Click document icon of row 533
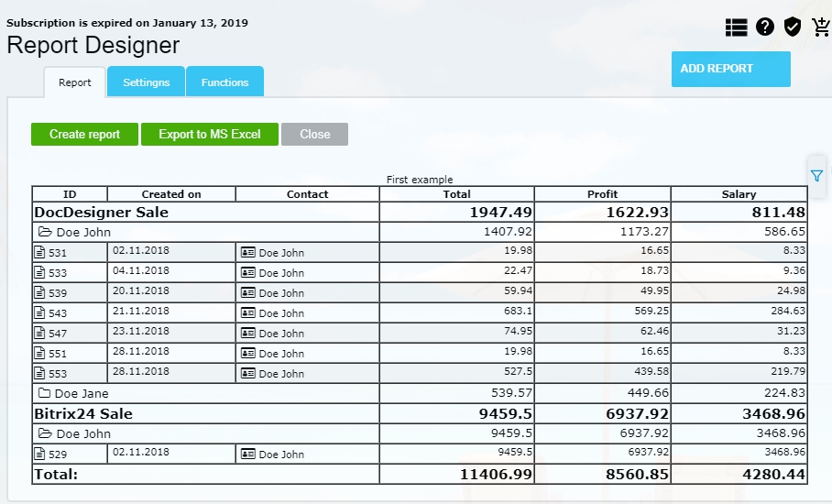 (39, 272)
